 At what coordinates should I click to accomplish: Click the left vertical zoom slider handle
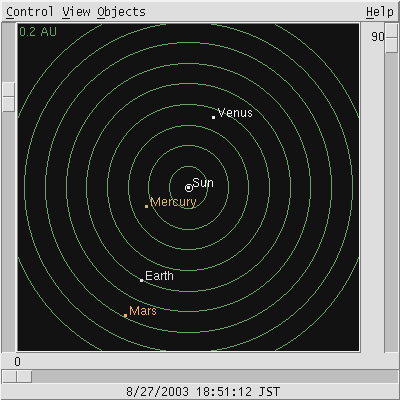click(x=9, y=97)
